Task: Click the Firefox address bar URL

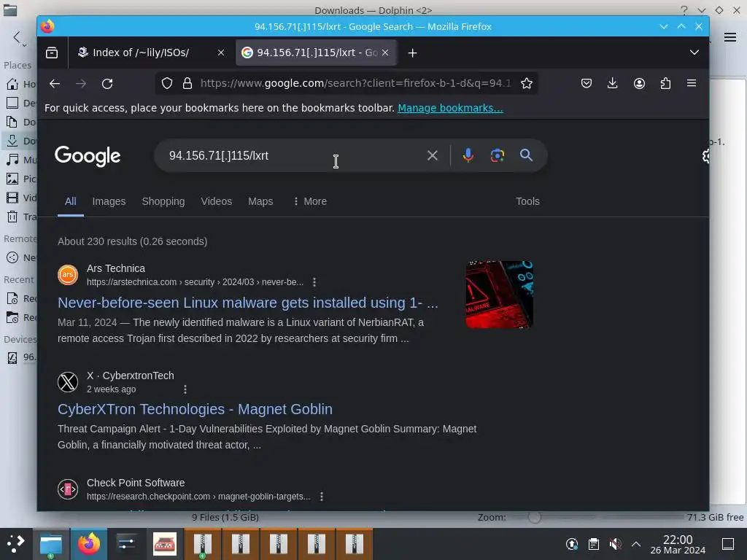Action: click(355, 83)
